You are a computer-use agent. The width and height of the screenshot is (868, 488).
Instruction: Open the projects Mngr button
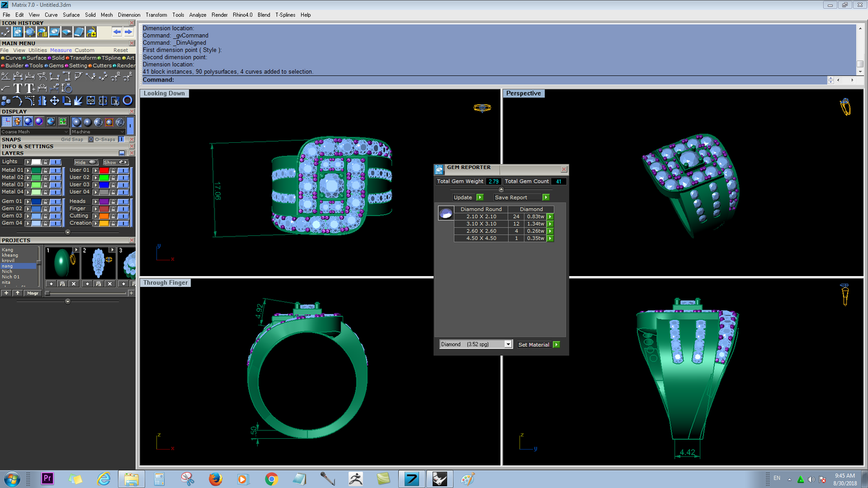[x=33, y=293]
